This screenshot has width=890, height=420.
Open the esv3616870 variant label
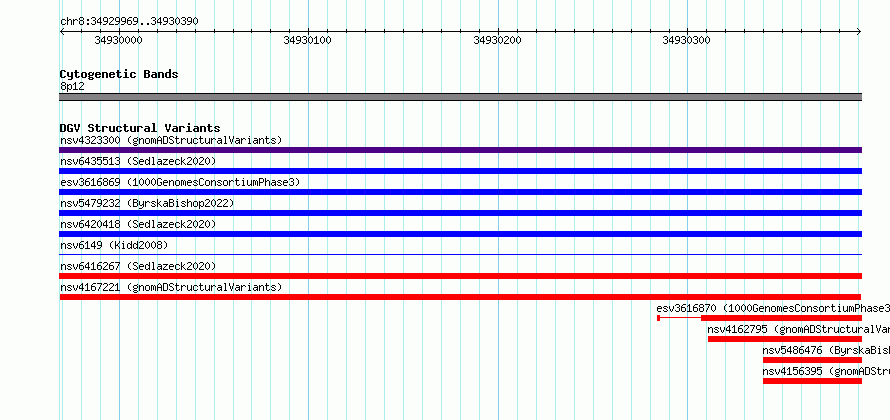(x=773, y=308)
